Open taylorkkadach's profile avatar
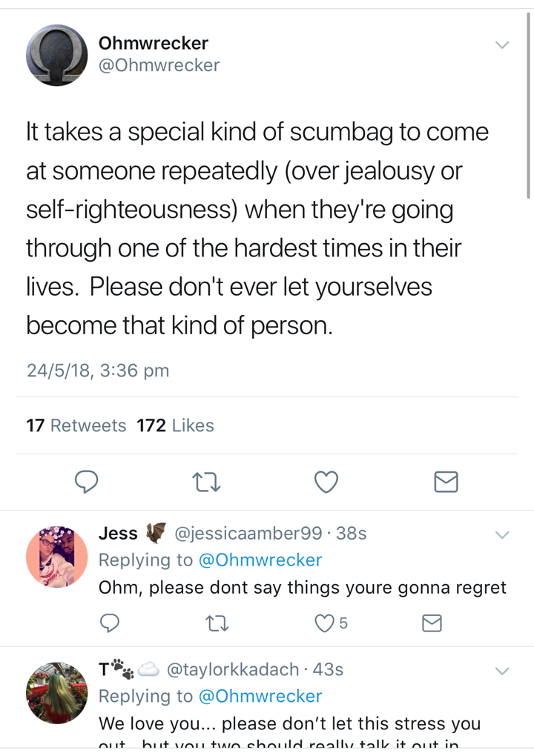The height and width of the screenshot is (756, 534). 57,693
